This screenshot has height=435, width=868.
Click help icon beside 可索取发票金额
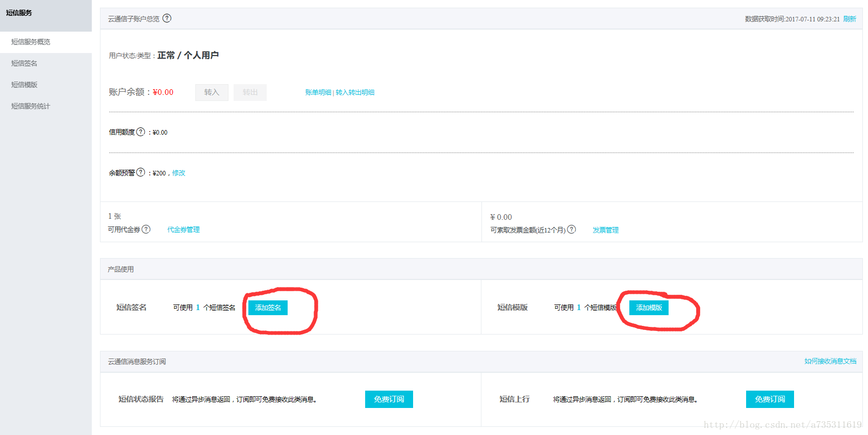coord(572,229)
